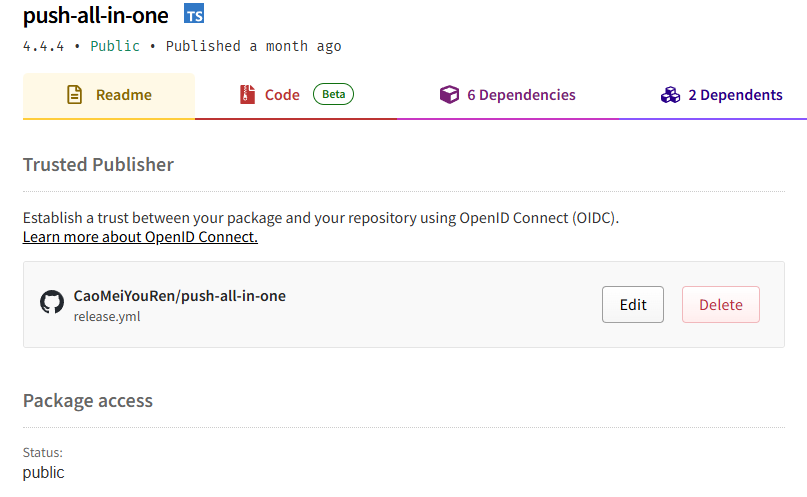Click the Trusted Publisher section heading
Viewport: 807px width, 497px height.
point(98,165)
